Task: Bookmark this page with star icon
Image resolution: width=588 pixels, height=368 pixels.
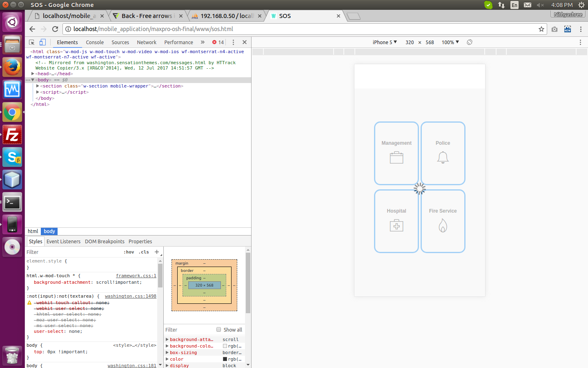Action: tap(541, 29)
